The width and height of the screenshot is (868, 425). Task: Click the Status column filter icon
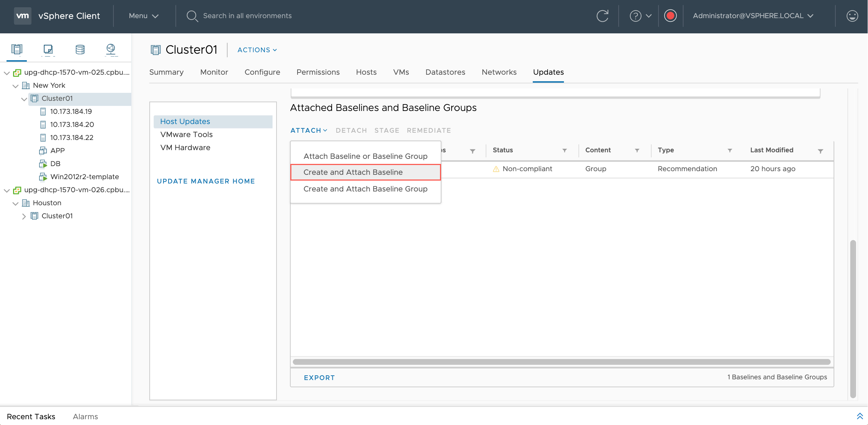click(x=564, y=150)
